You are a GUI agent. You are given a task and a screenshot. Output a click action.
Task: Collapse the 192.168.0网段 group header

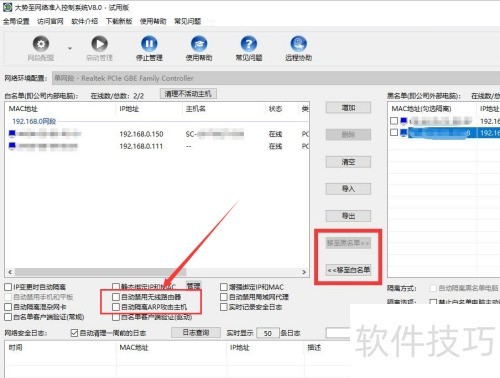coord(34,121)
